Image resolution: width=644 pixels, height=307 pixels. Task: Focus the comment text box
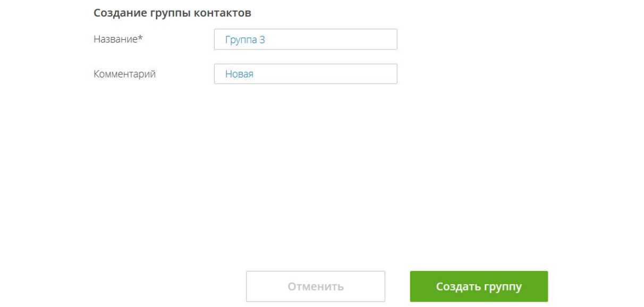(x=306, y=74)
